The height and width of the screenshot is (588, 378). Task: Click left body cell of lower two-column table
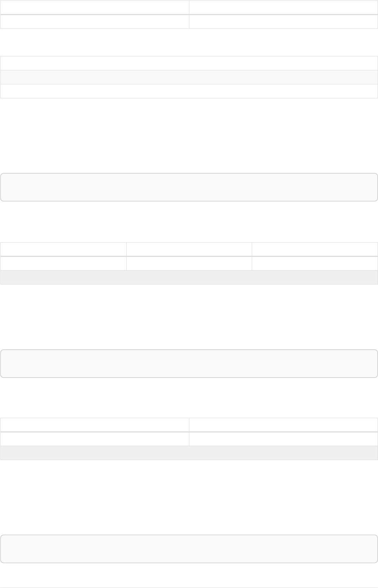coord(94,439)
